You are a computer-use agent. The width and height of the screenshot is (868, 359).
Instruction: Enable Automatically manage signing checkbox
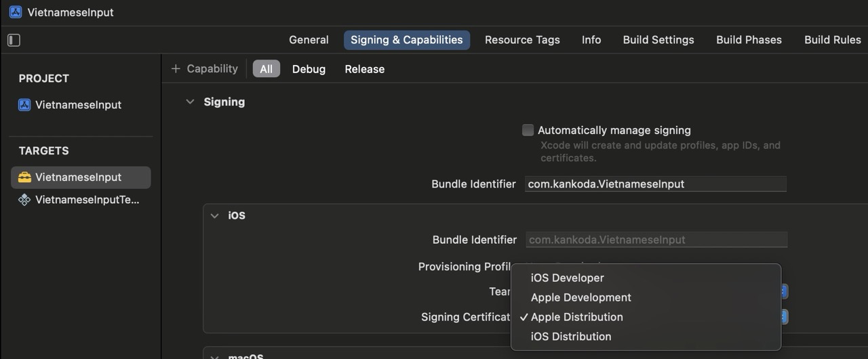coord(528,130)
